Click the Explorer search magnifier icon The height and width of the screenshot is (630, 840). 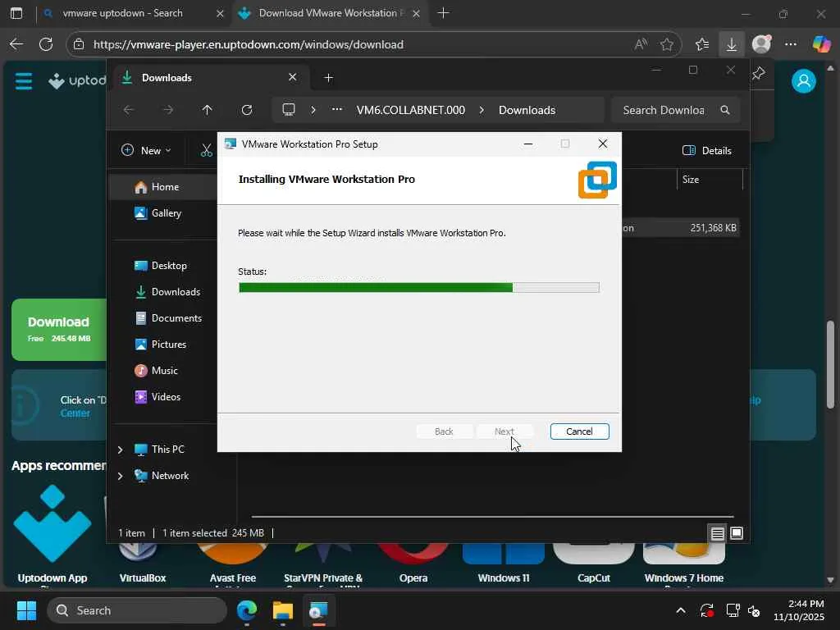pyautogui.click(x=725, y=110)
